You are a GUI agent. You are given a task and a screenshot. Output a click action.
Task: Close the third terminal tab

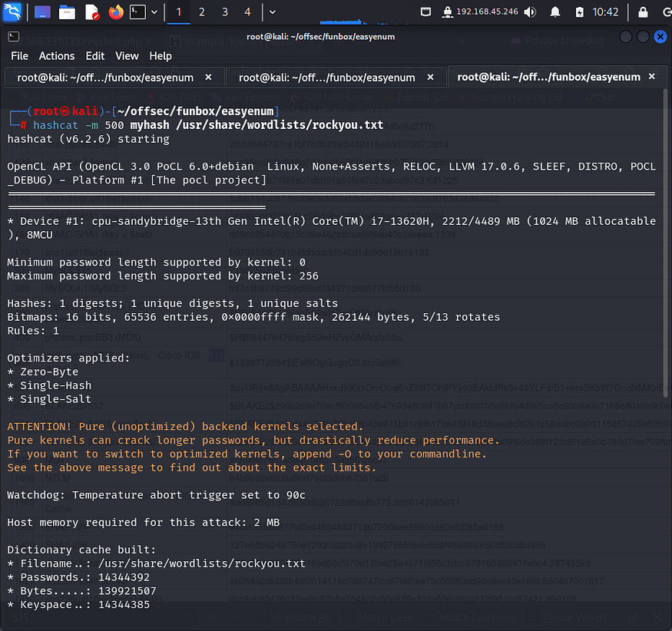click(x=652, y=76)
